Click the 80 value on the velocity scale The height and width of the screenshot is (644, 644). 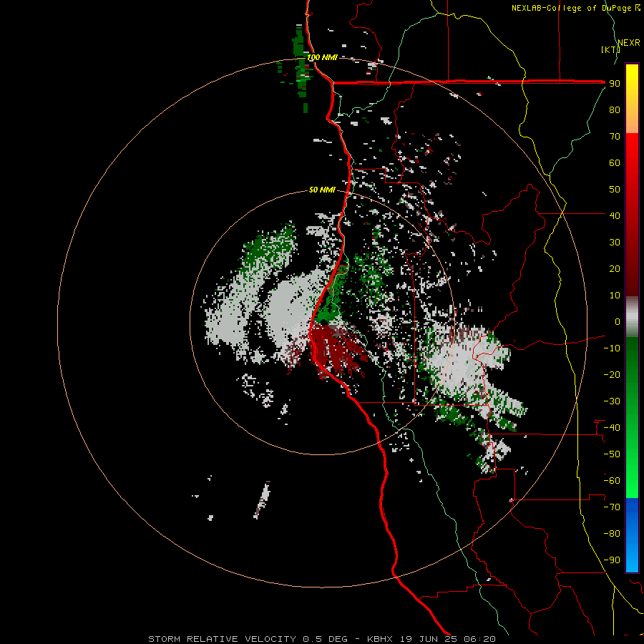pyautogui.click(x=615, y=109)
